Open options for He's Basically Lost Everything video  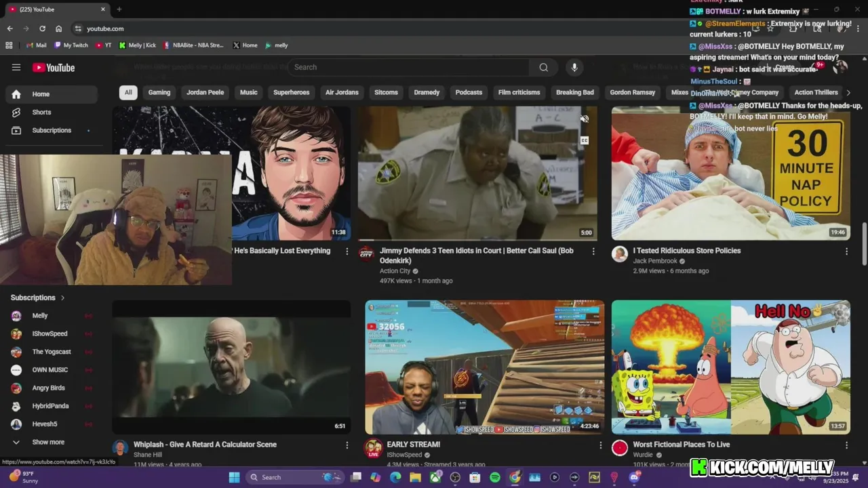click(347, 251)
